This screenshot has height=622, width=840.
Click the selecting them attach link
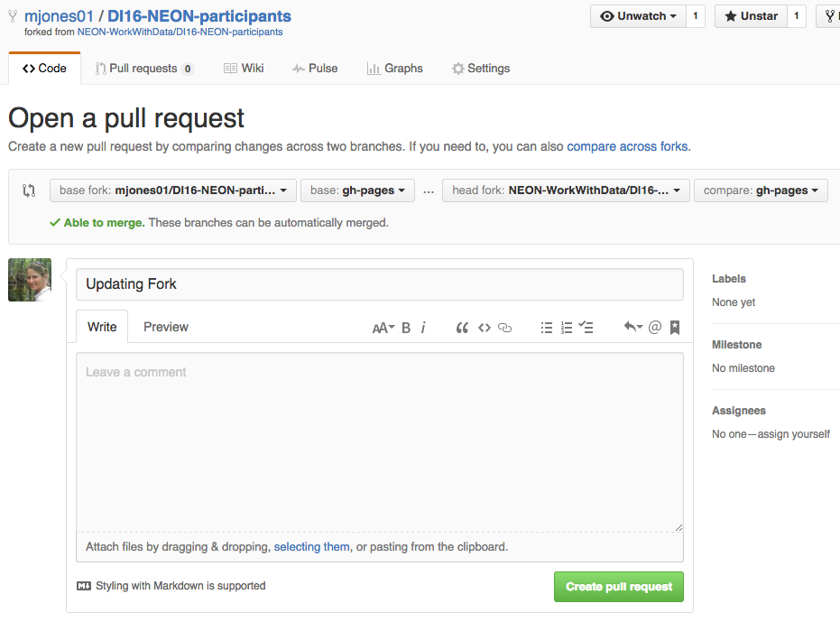click(x=312, y=546)
